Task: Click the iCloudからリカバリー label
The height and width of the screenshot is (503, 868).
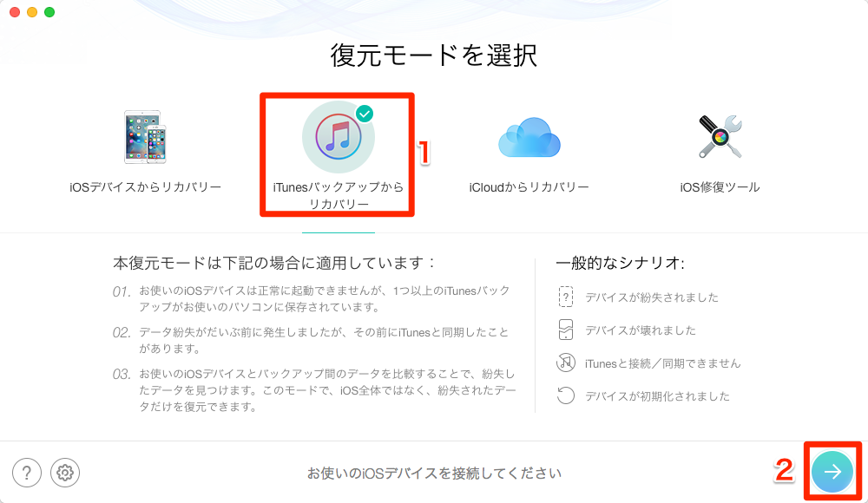Action: coord(529,187)
